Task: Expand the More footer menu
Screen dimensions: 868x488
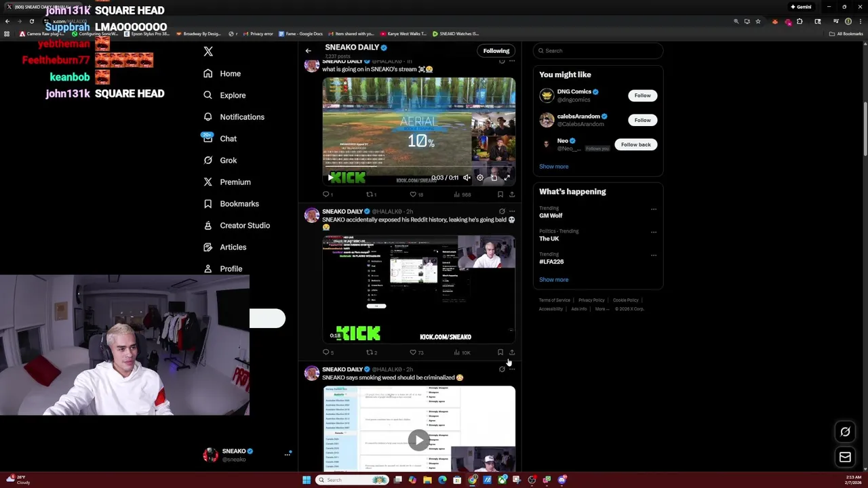Action: (x=601, y=309)
